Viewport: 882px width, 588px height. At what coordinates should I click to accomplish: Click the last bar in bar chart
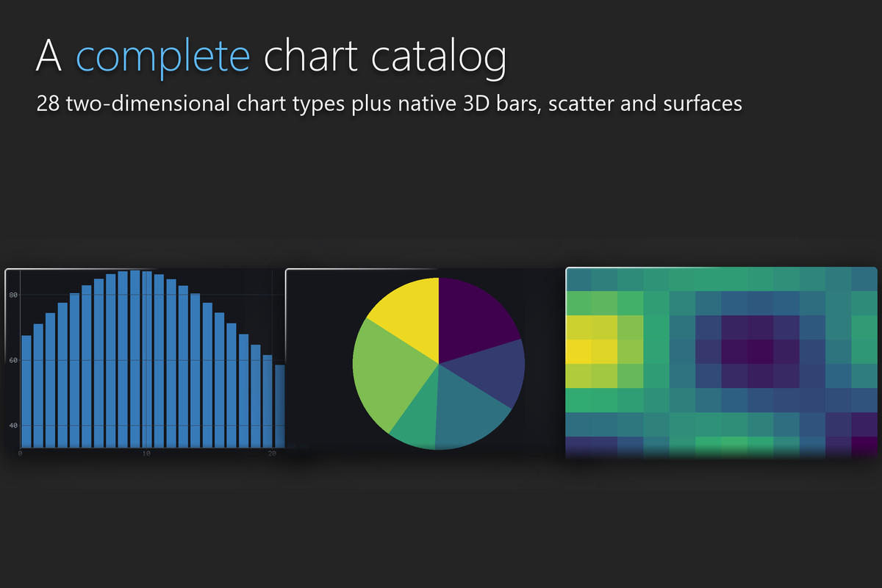pyautogui.click(x=280, y=406)
